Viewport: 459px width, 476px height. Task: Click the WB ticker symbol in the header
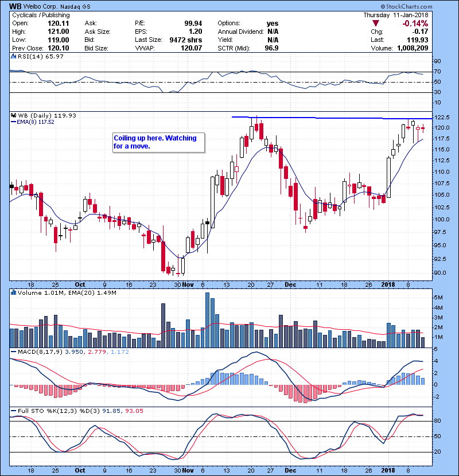[15, 6]
